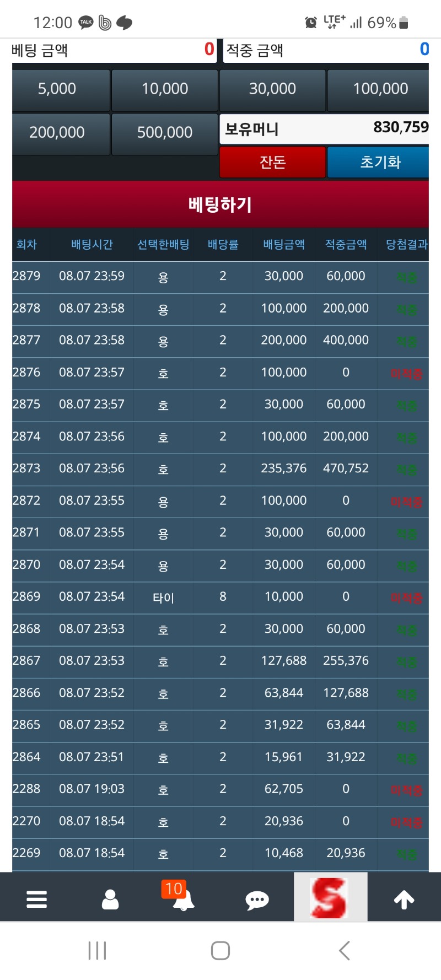Tap the red S logo icon

tap(330, 897)
